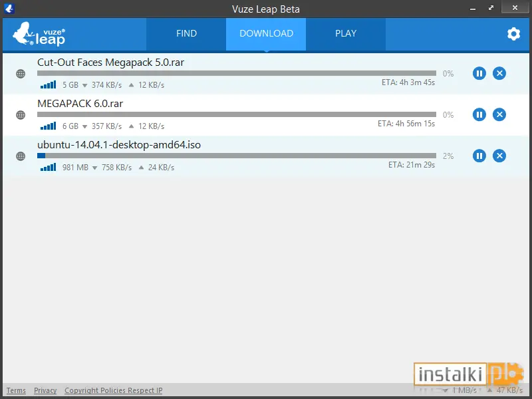Screen dimensions: 532x399
Task: Cancel the ubuntu ISO download
Action: [x=499, y=156]
